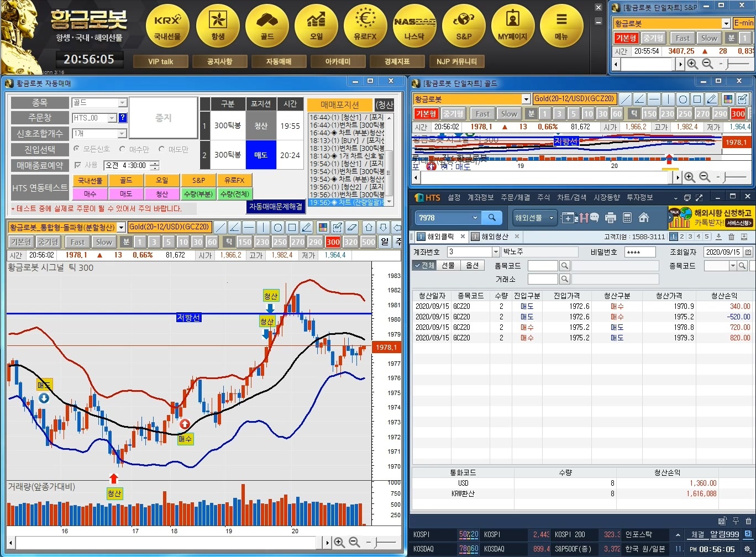
Task: Select the rectangle drawing tool in main chart toolbar
Action: click(292, 227)
